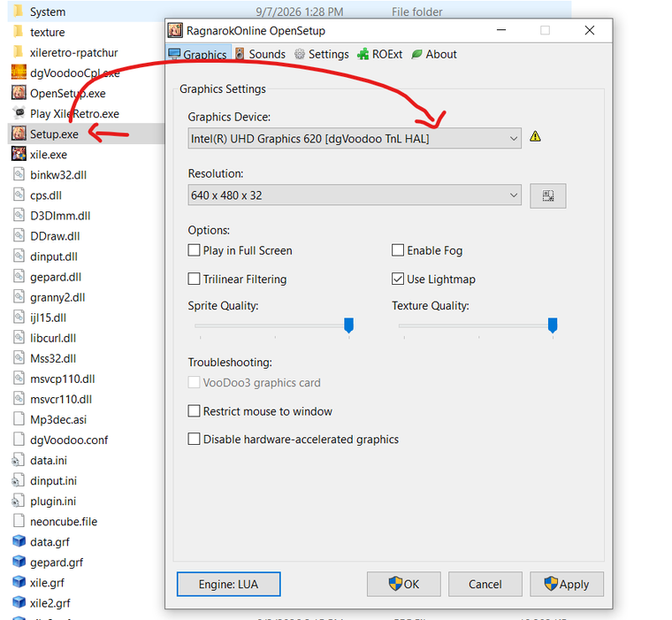The height and width of the screenshot is (620, 672).
Task: Click the Mp3dec.asi file icon
Action: click(19, 419)
